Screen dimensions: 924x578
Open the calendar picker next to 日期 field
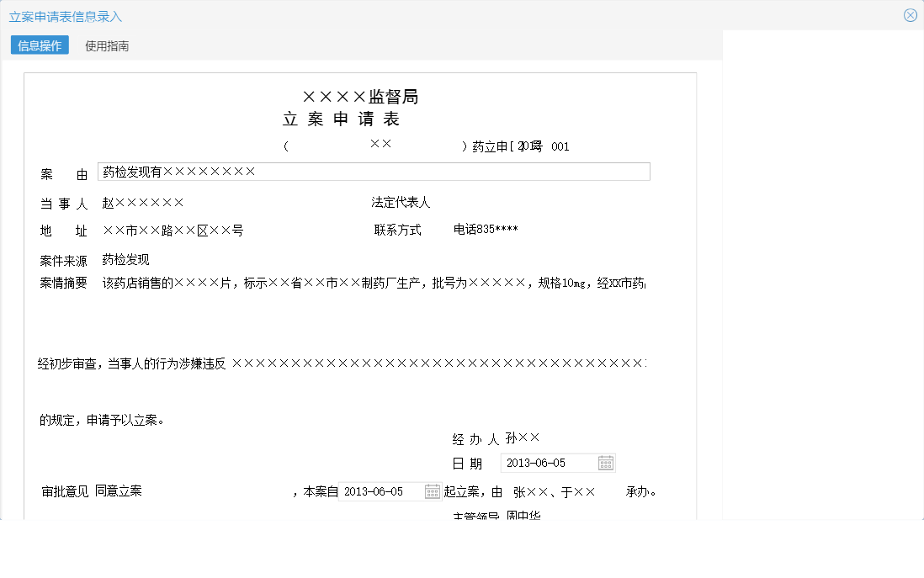605,462
